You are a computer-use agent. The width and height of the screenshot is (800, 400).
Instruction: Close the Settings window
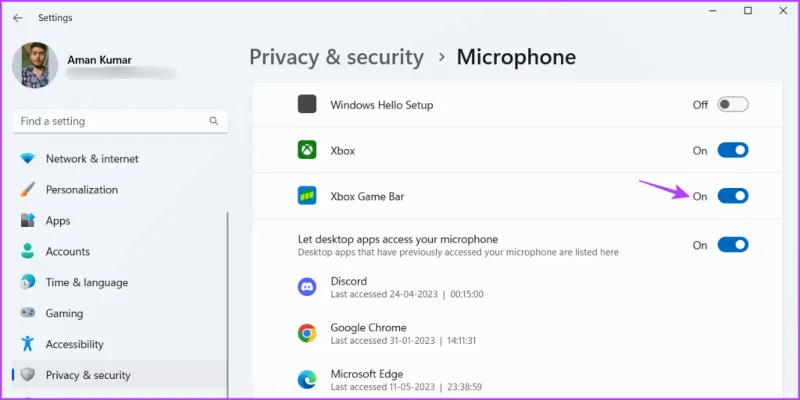pyautogui.click(x=783, y=11)
